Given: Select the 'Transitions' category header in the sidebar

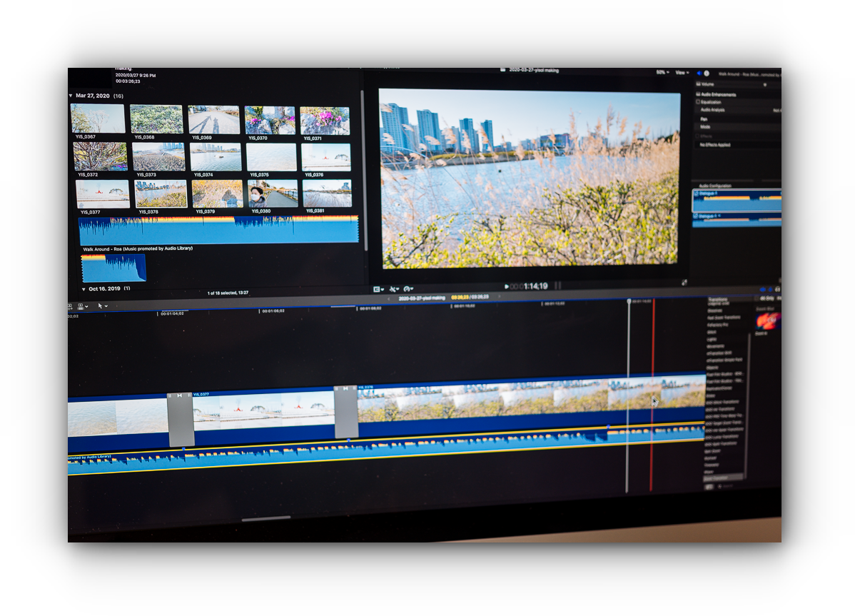Looking at the screenshot, I should pos(717,299).
